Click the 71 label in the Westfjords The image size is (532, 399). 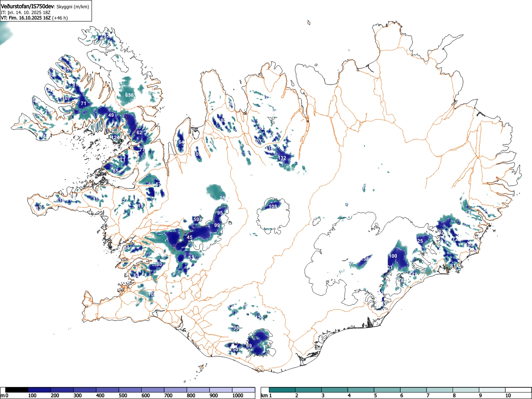(x=83, y=103)
